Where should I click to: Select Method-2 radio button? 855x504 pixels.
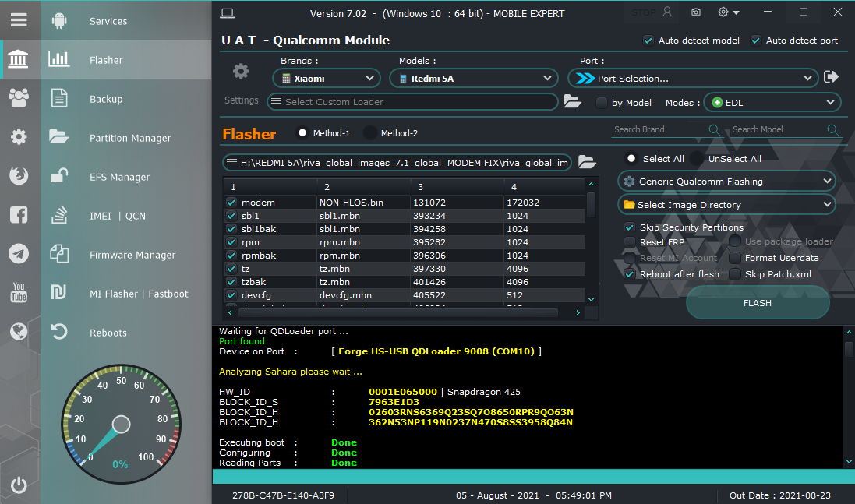click(369, 132)
